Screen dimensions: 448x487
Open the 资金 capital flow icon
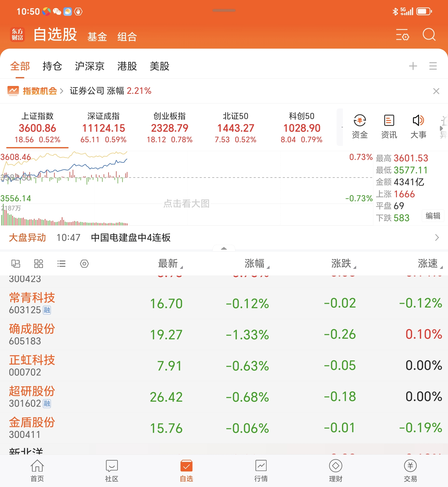click(x=360, y=127)
